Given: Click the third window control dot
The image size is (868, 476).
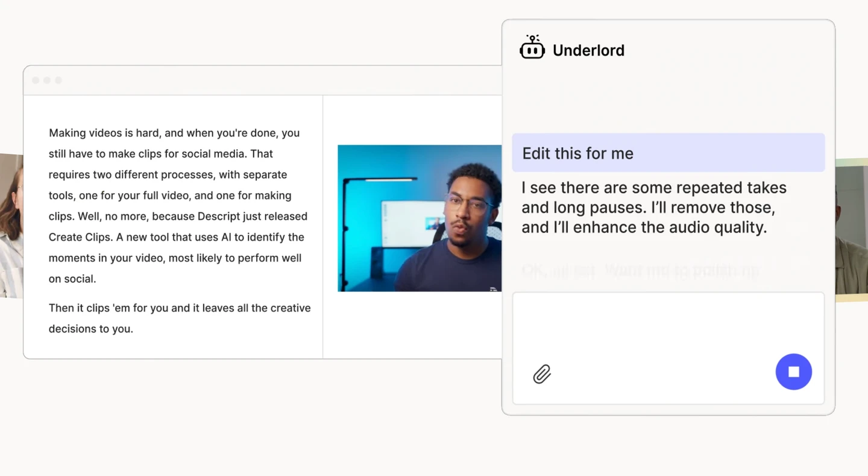Looking at the screenshot, I should (58, 80).
